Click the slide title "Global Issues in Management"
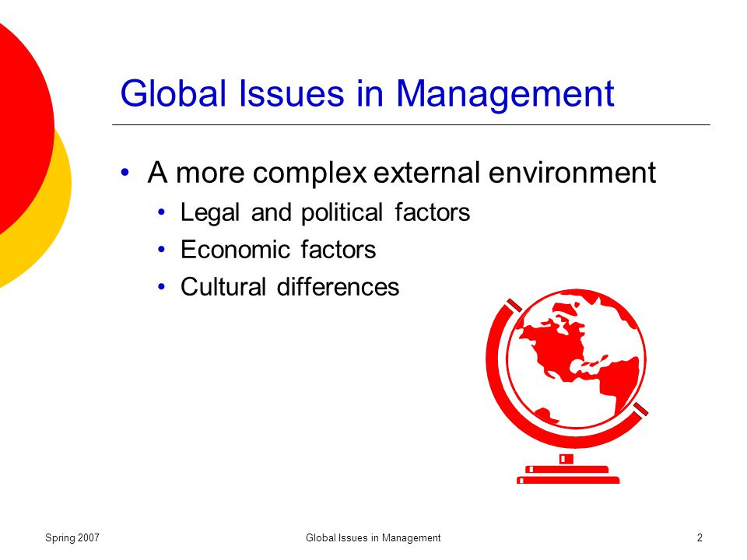Image resolution: width=747 pixels, height=560 pixels. coord(366,94)
